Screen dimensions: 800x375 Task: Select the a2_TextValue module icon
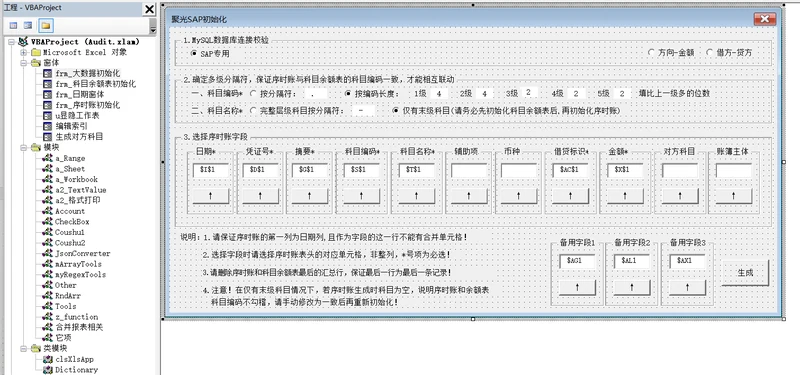pos(47,190)
